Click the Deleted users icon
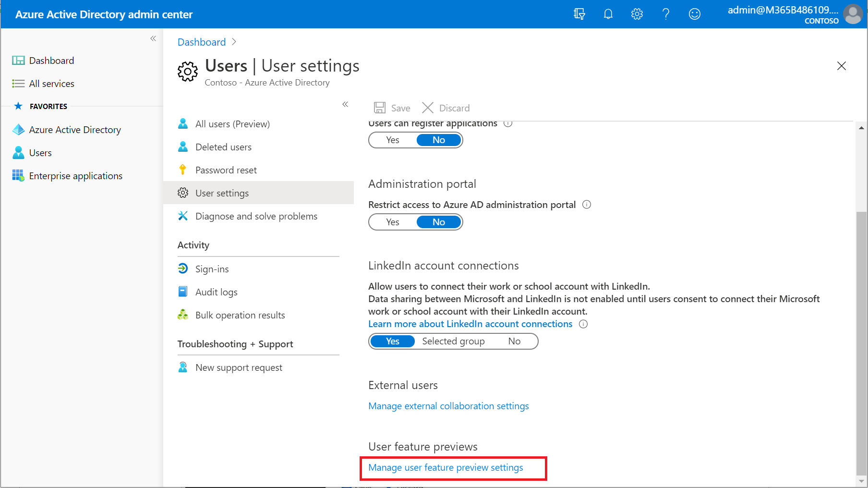The image size is (868, 488). (183, 147)
